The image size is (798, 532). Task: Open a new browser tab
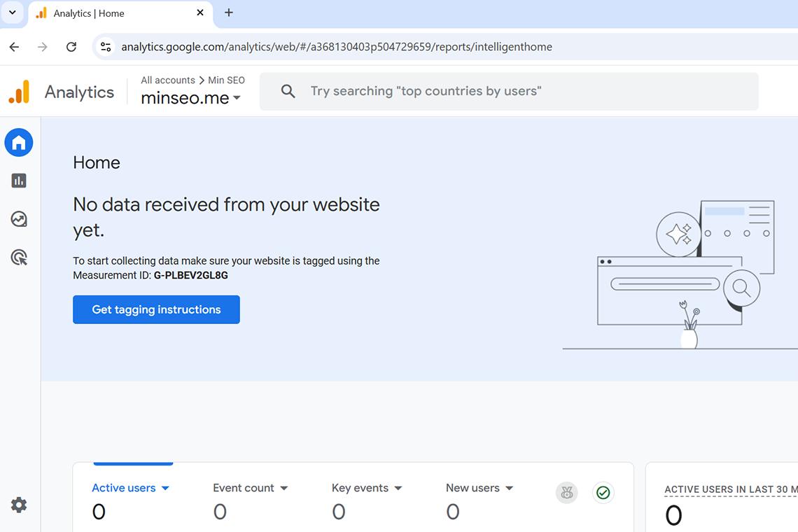(229, 13)
